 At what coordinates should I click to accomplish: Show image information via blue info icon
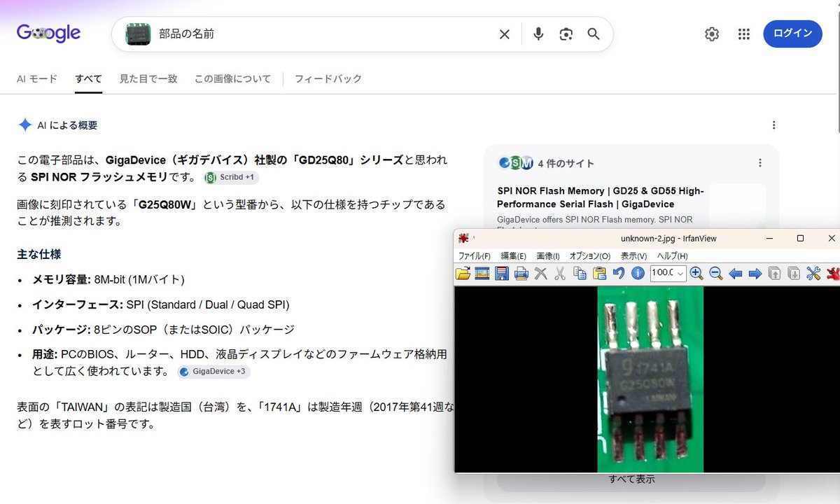pos(638,273)
